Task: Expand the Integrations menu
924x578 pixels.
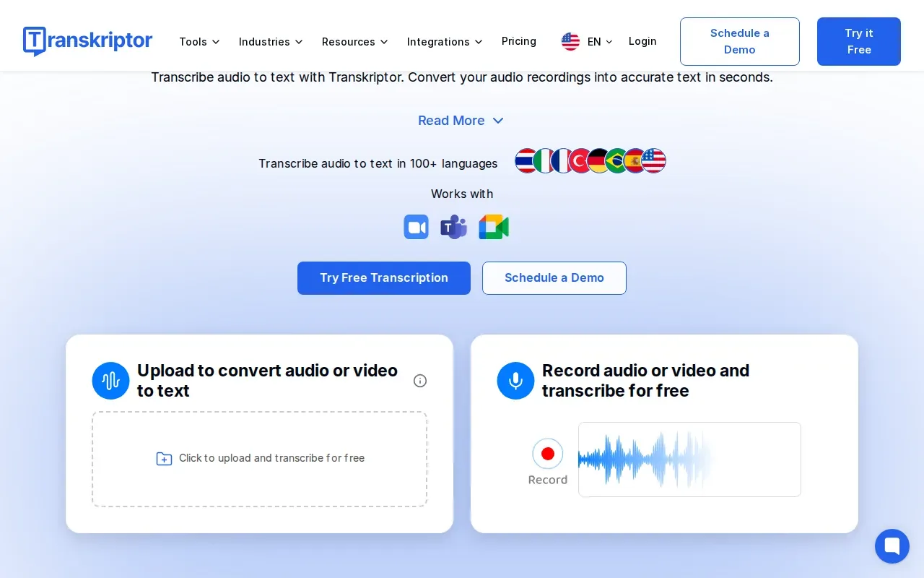Action: click(445, 42)
